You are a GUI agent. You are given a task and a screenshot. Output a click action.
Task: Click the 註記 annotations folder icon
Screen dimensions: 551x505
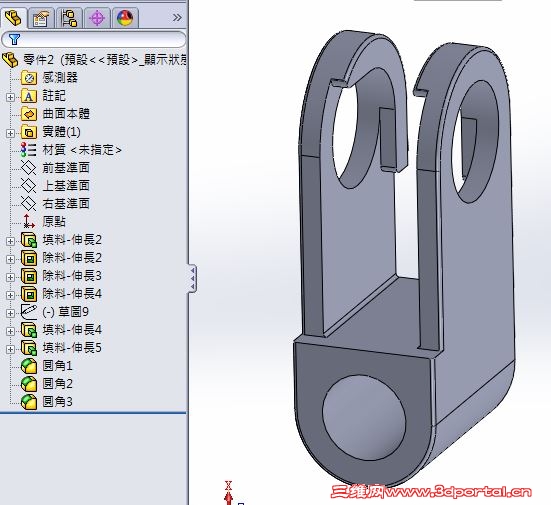[29, 96]
